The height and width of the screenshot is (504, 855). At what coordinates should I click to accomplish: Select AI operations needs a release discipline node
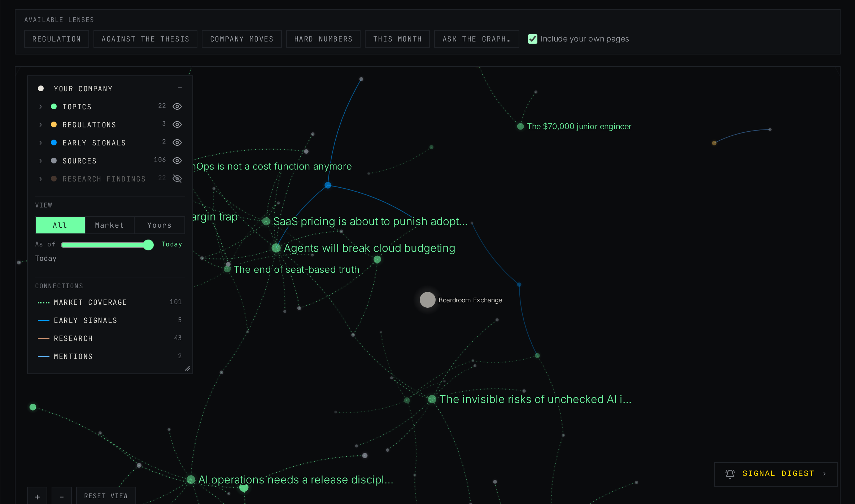pos(191,479)
